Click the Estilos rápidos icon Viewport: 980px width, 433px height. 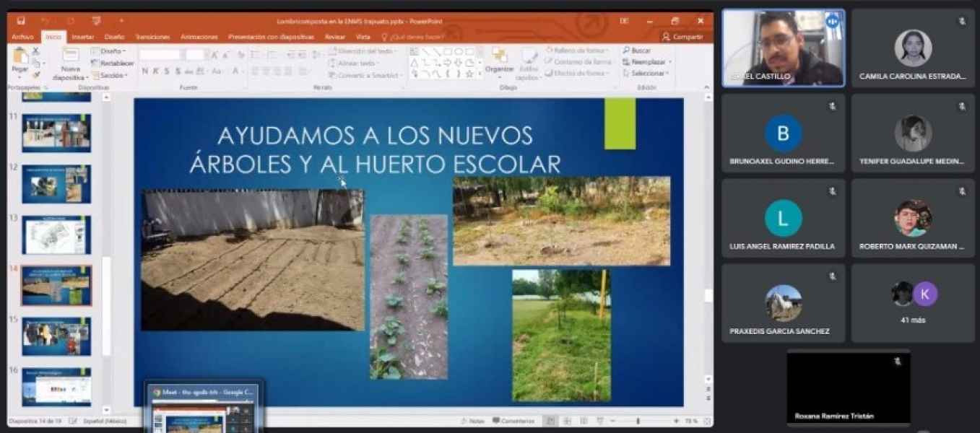click(529, 62)
